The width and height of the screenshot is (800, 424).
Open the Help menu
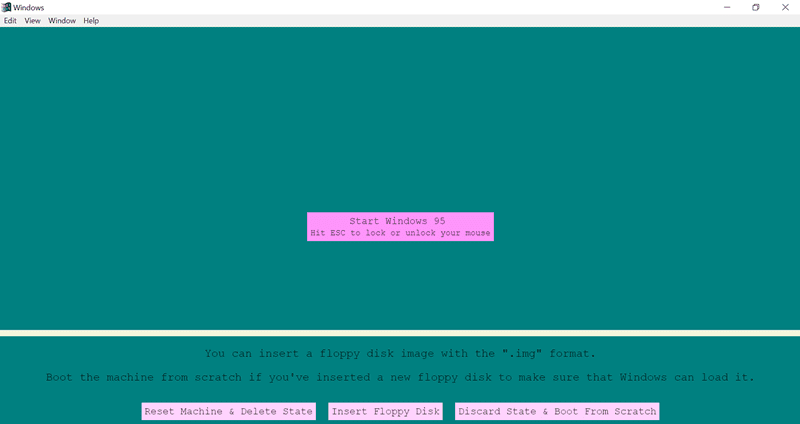click(91, 20)
